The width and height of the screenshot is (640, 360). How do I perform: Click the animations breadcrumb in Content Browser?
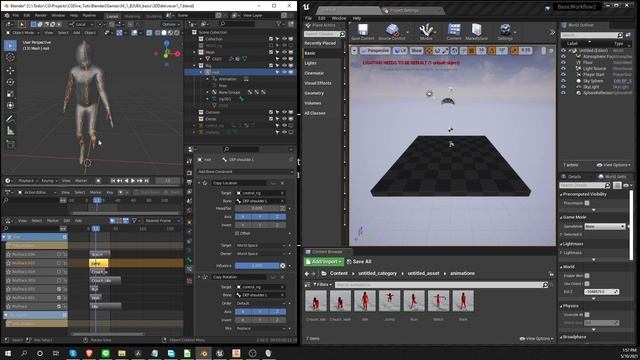tap(462, 273)
